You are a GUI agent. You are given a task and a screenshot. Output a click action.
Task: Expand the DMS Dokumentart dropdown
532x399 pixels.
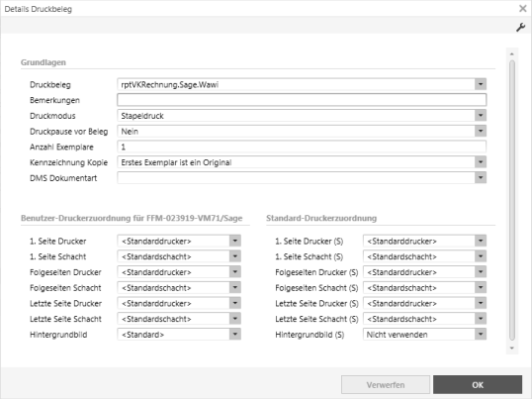[481, 177]
